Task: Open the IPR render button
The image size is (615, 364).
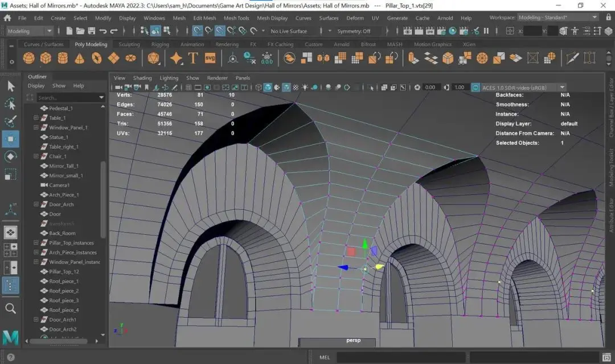Action: pos(430,31)
